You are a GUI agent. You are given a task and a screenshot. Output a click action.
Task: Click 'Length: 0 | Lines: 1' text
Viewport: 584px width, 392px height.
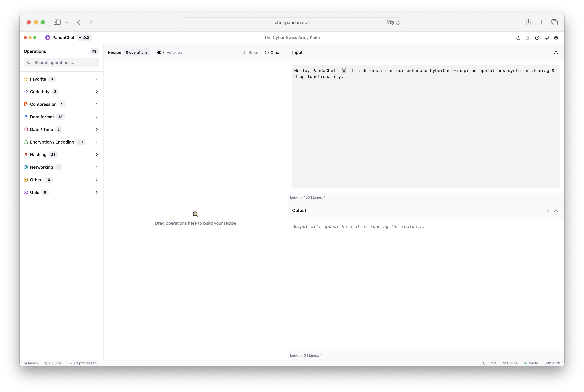click(x=306, y=355)
